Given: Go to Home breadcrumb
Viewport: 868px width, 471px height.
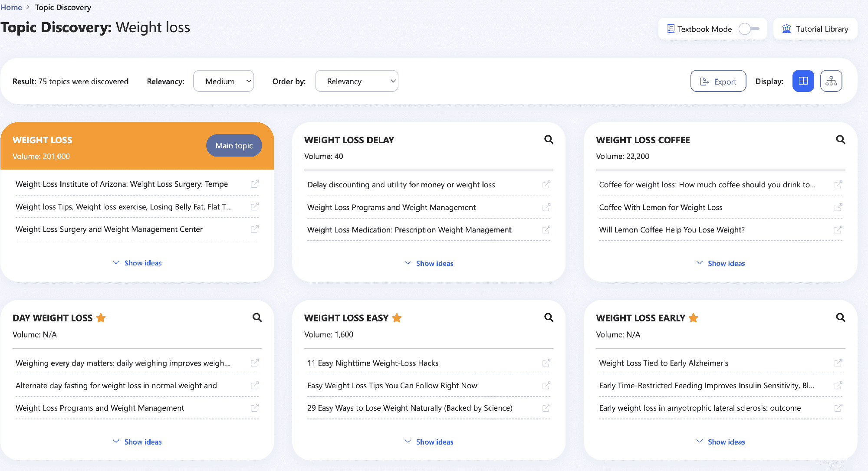Looking at the screenshot, I should pos(11,7).
